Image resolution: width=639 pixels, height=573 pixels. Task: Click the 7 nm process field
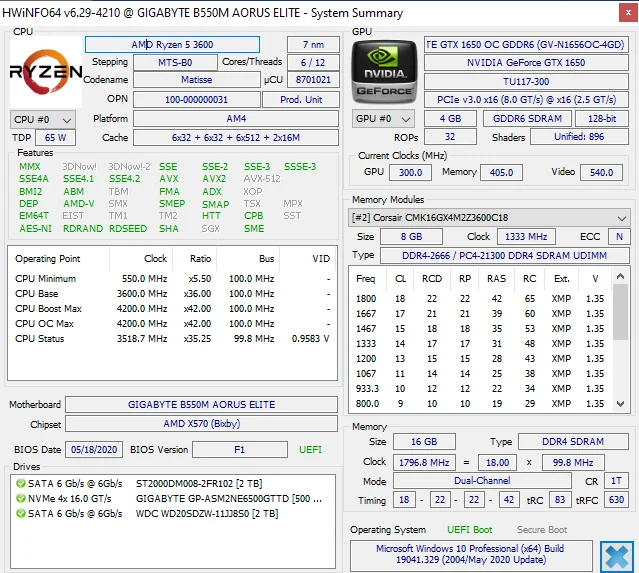click(x=313, y=44)
